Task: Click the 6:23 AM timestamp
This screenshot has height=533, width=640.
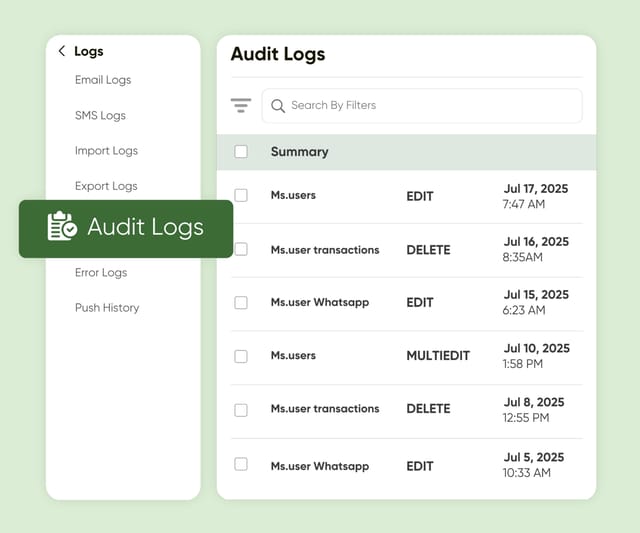Action: click(x=524, y=310)
